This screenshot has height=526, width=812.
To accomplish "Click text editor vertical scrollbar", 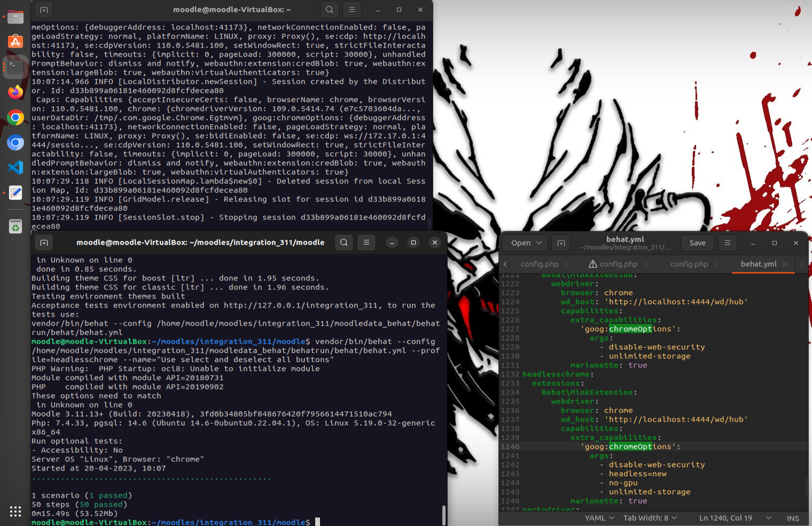I will (x=807, y=486).
